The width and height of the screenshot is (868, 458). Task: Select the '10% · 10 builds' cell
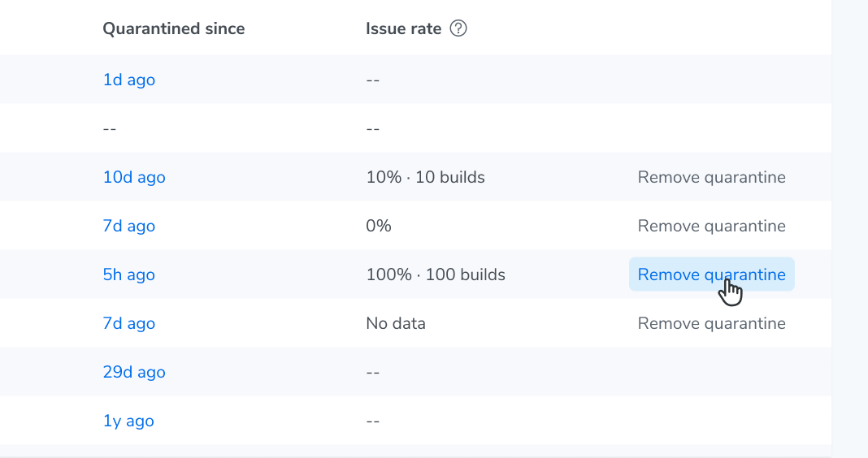click(425, 177)
